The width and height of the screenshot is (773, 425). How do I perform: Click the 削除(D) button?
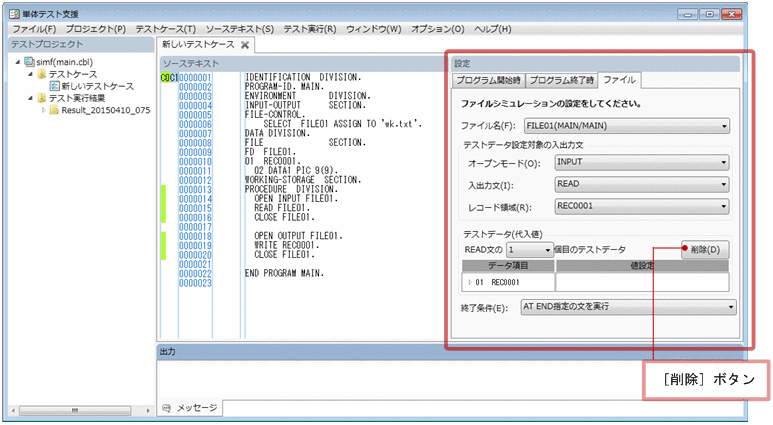click(705, 250)
